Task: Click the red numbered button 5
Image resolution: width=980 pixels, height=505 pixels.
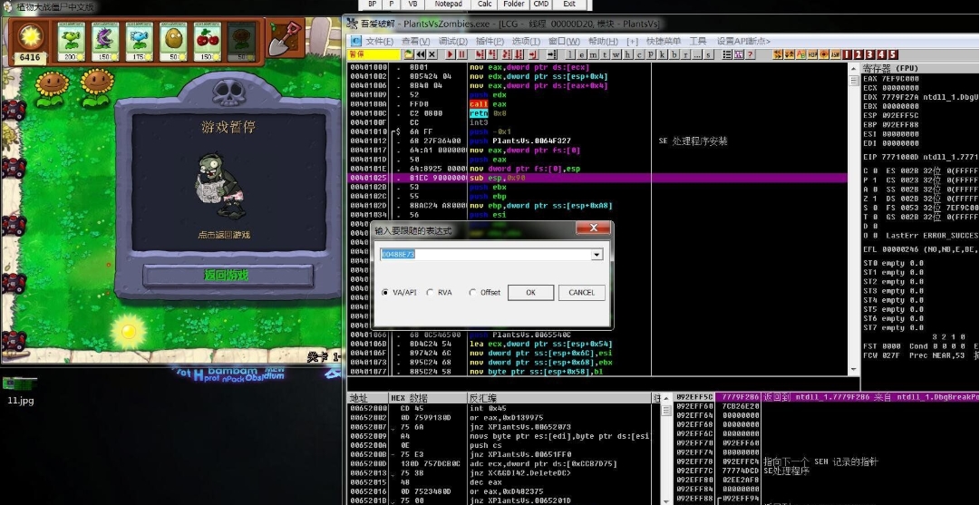Action: 892,54
